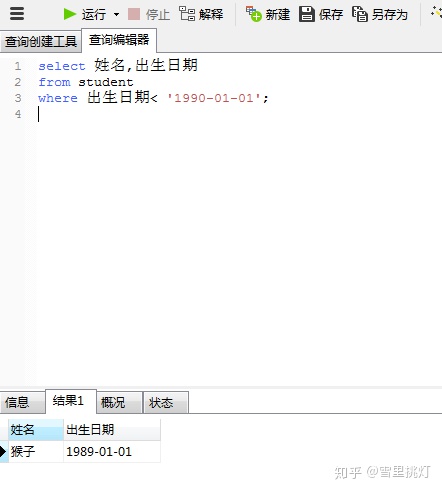Screen dimensions: 442x492
Task: Select the 结果1 tab
Action: [71, 401]
